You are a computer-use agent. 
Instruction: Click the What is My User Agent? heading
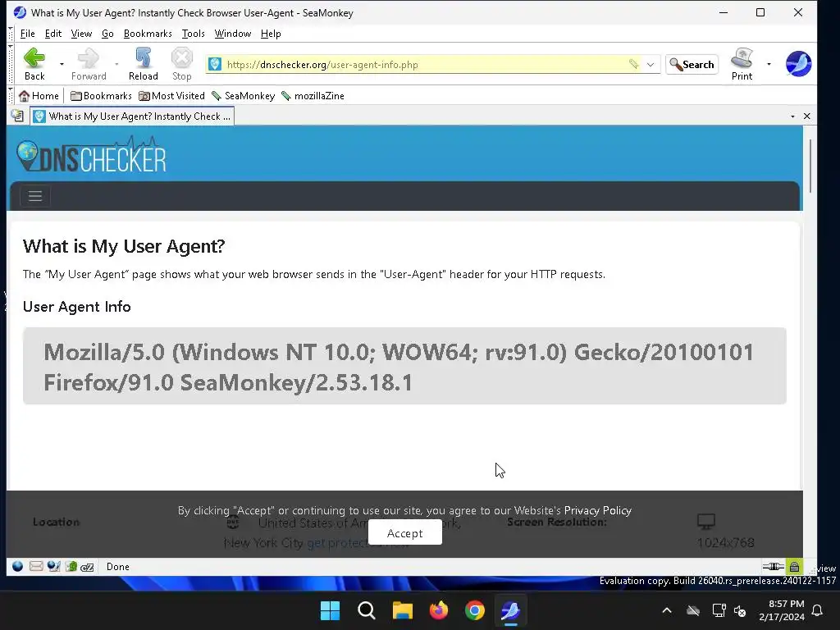124,246
